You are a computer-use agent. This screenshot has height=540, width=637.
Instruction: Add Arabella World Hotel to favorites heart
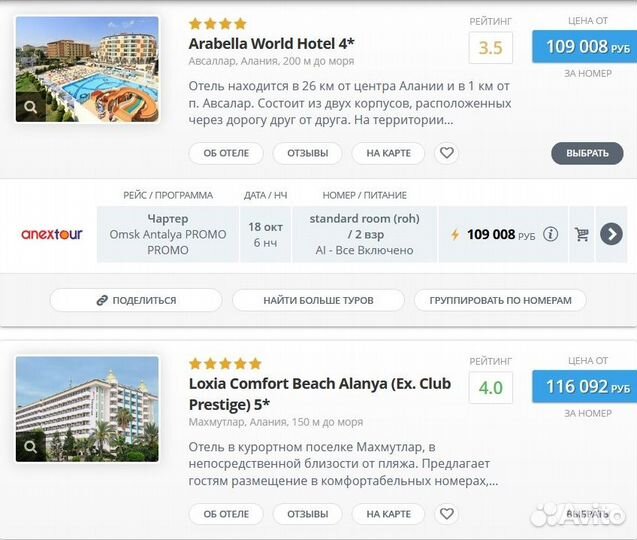point(447,153)
